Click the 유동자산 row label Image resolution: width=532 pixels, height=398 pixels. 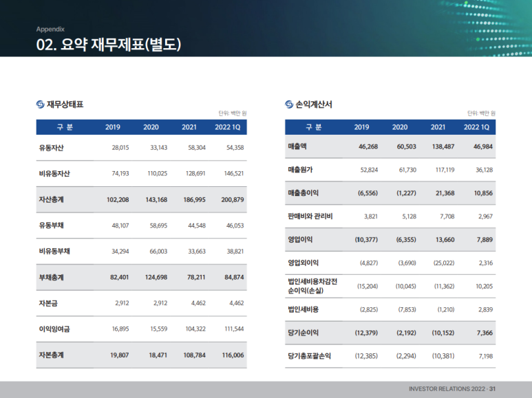pos(51,148)
